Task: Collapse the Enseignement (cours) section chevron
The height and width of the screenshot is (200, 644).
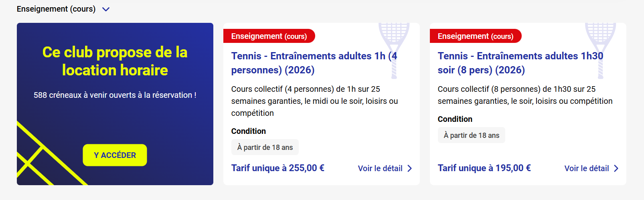Action: coord(106,9)
